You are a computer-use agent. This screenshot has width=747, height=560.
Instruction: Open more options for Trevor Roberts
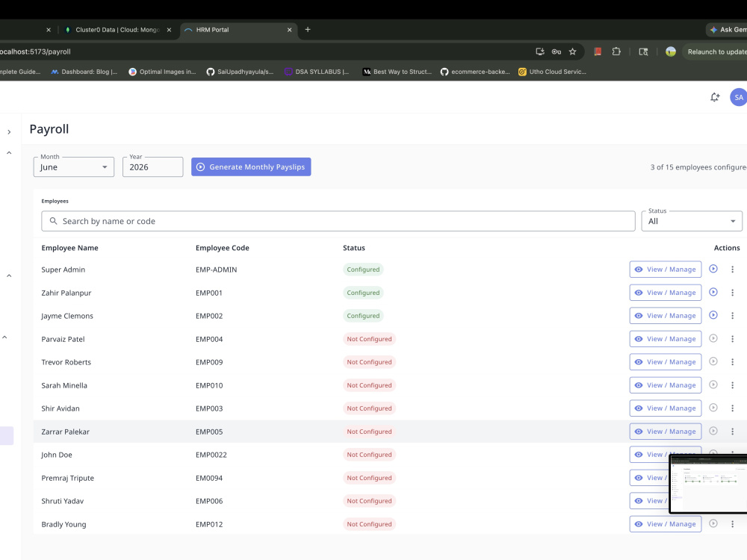coord(732,362)
